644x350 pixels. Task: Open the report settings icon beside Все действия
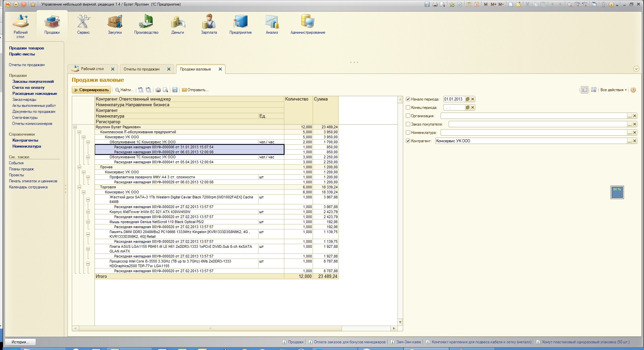tap(594, 90)
